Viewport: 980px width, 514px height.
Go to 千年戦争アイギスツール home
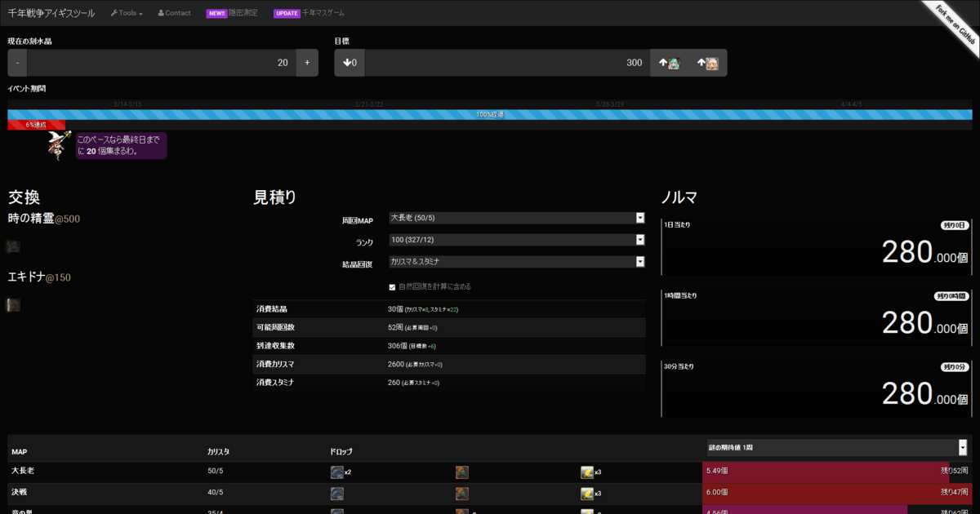point(51,13)
